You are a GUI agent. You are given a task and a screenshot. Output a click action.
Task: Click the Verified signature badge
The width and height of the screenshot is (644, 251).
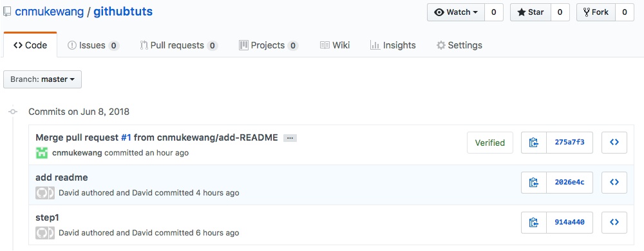click(x=490, y=143)
